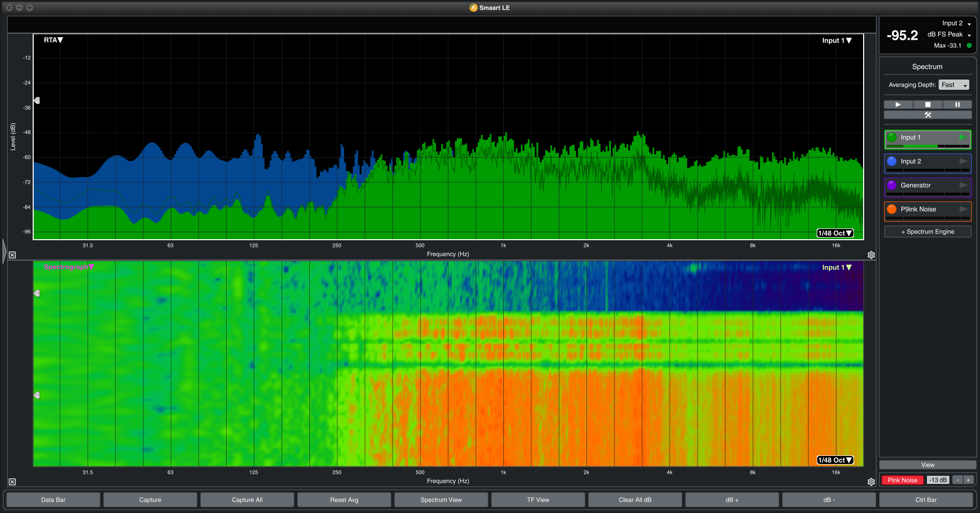Run Input 1 engine with its play arrow
The width and height of the screenshot is (980, 513).
pos(963,137)
